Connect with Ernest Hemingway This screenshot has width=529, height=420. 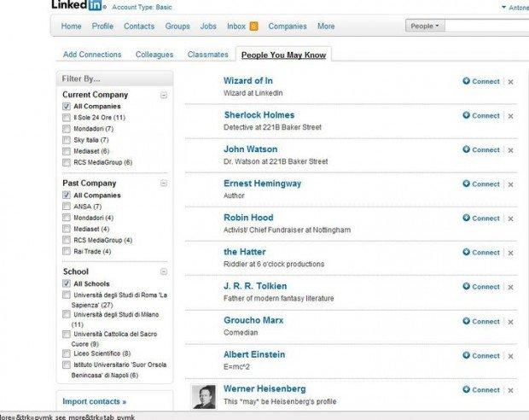[481, 184]
